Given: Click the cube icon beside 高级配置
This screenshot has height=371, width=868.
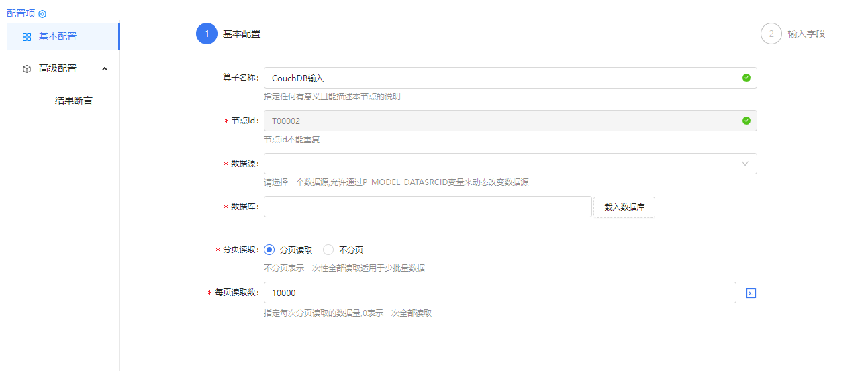Looking at the screenshot, I should 27,68.
